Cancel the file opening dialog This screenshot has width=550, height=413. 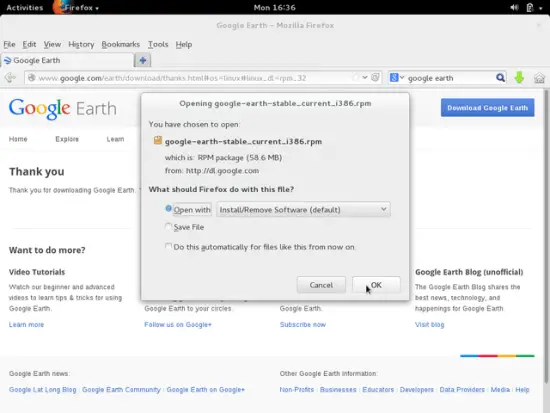pyautogui.click(x=321, y=285)
